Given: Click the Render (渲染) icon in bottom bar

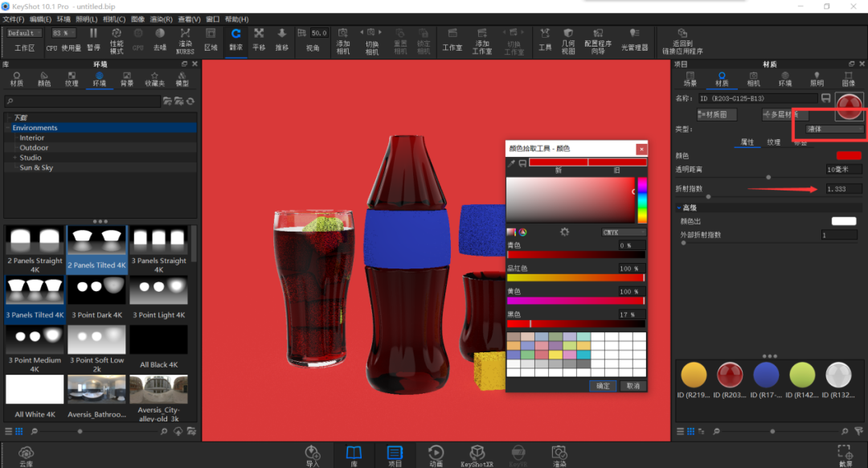Looking at the screenshot, I should [559, 457].
